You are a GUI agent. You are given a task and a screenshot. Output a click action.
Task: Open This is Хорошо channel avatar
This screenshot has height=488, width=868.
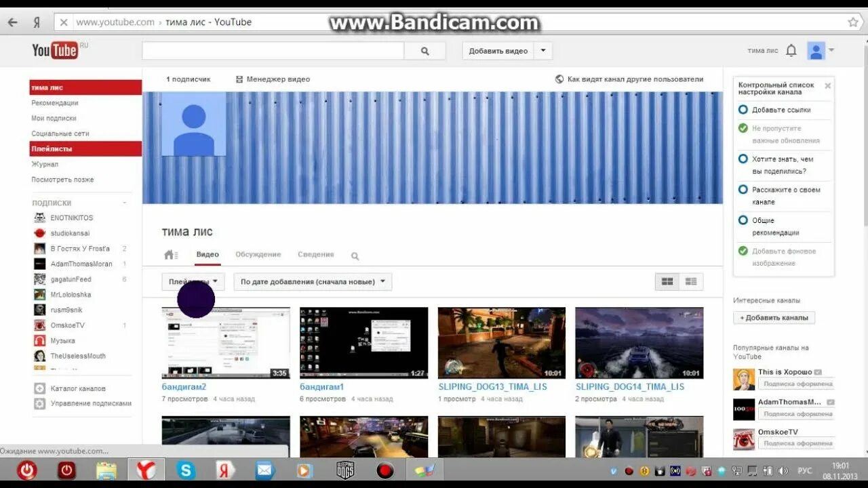pos(744,380)
